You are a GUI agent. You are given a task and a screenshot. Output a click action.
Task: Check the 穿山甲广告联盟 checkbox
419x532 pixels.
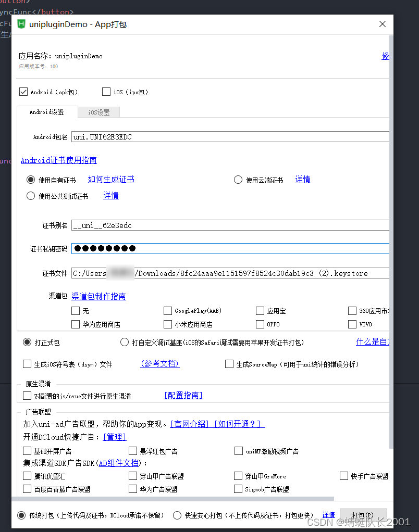133,476
